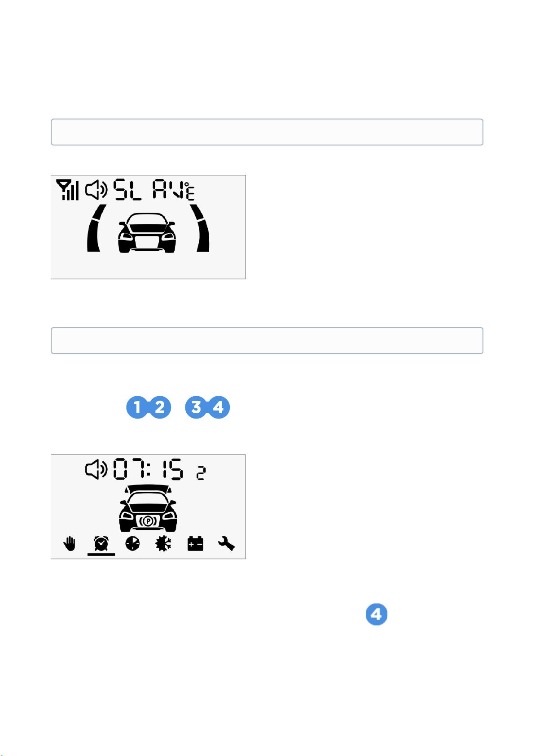Screen dimensions: 535x756
Task: Click the standalone blue 4 badge
Action: click(377, 614)
